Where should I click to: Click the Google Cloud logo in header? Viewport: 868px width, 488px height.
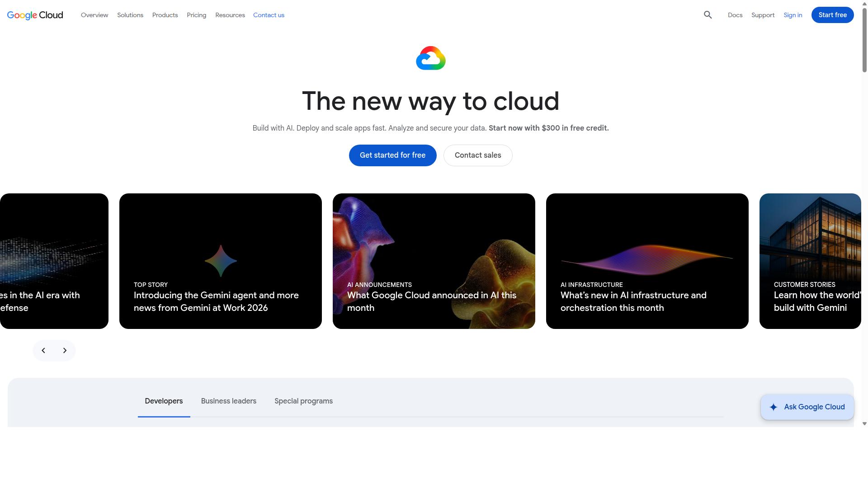click(x=35, y=15)
